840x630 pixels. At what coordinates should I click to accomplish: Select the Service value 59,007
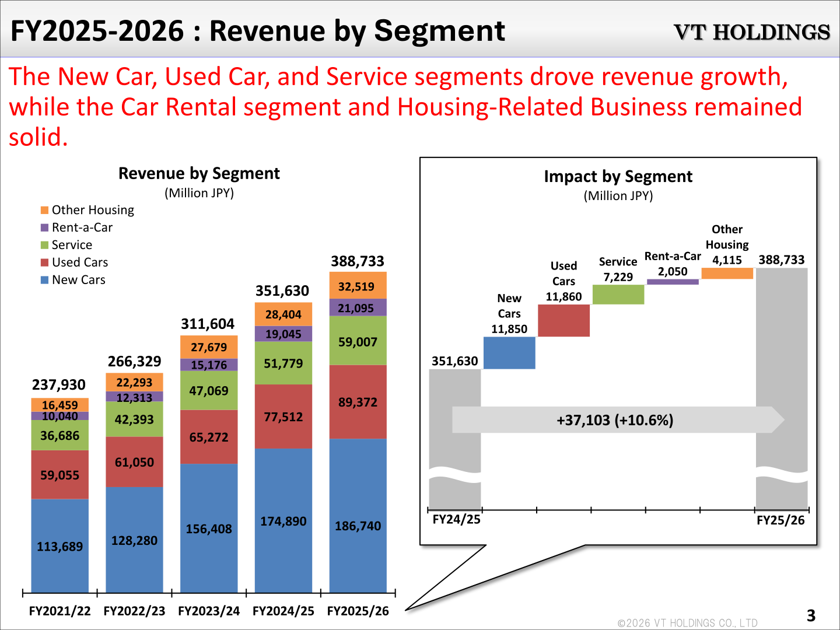[x=358, y=342]
